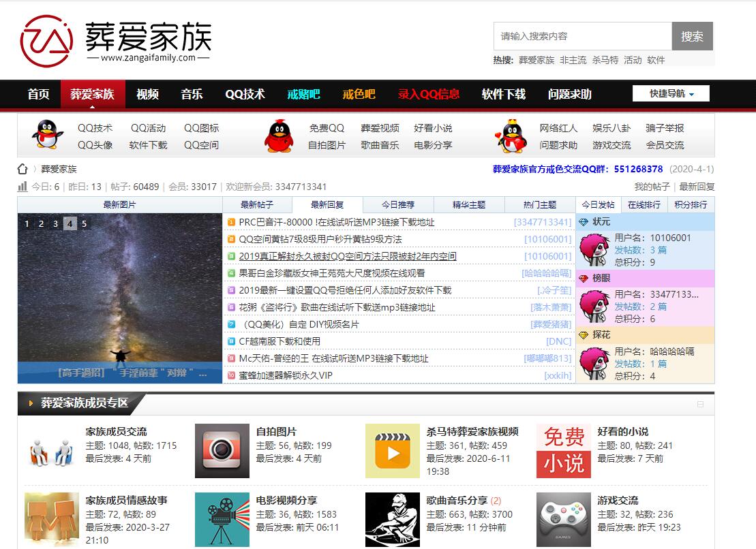Click avatar of user 10106001

point(594,250)
